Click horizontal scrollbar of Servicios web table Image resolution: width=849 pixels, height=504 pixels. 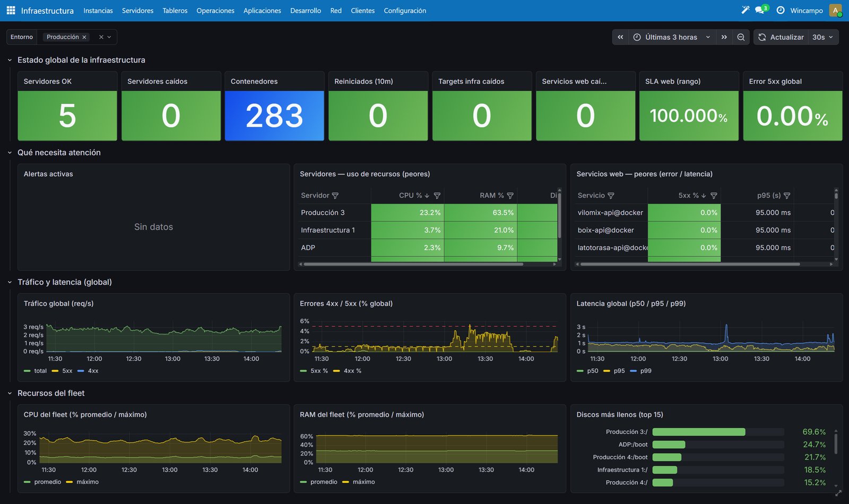[x=690, y=264]
